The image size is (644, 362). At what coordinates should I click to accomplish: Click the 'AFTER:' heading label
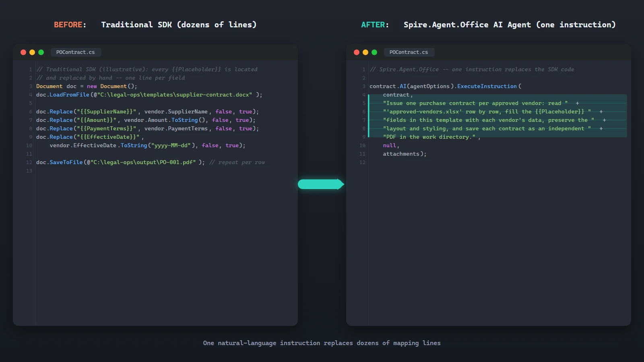click(375, 25)
